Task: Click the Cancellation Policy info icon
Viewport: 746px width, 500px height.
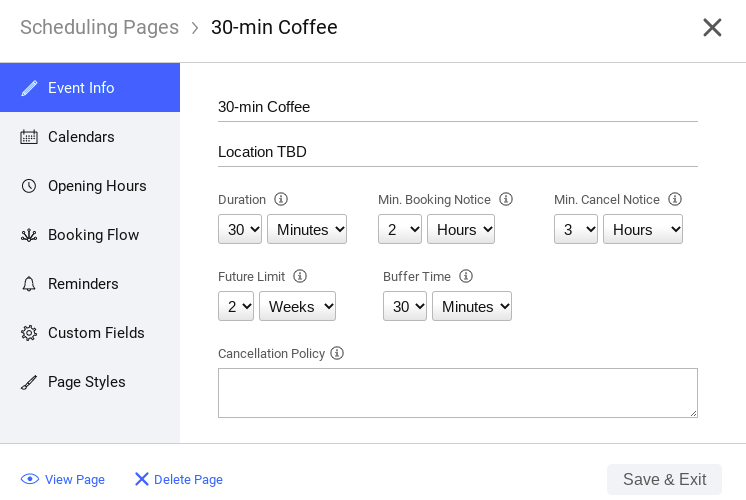Action: click(337, 353)
